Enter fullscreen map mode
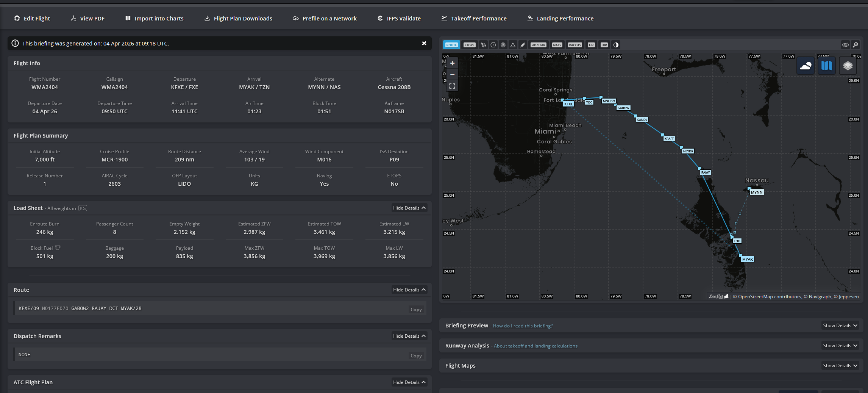 tap(452, 86)
